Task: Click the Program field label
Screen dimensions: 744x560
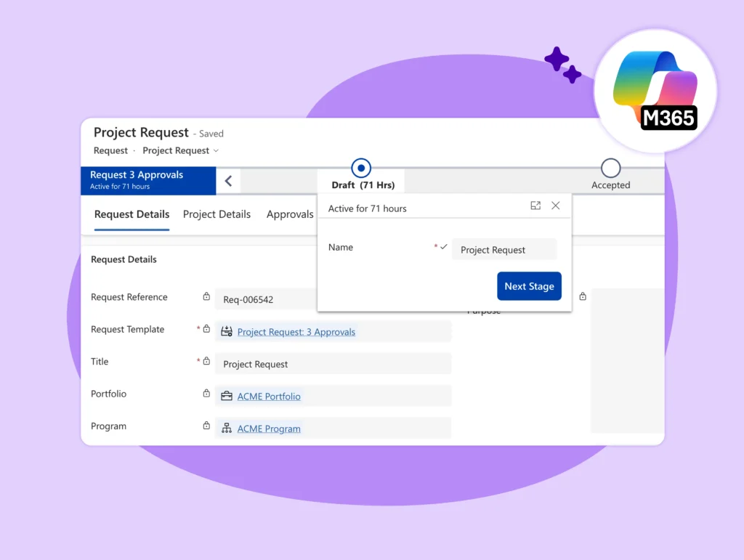Action: (x=109, y=426)
